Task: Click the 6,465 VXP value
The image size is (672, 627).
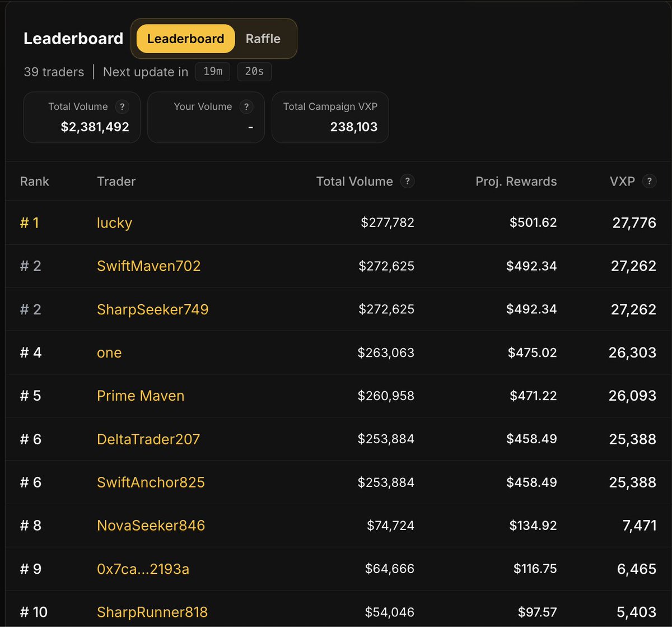Action: click(x=637, y=569)
